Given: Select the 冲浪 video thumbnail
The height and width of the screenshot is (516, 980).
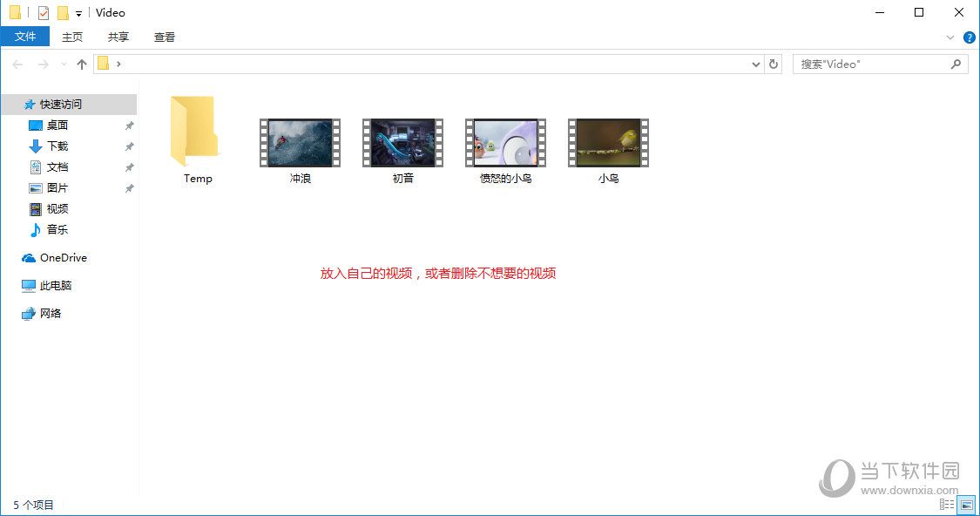Looking at the screenshot, I should click(300, 143).
